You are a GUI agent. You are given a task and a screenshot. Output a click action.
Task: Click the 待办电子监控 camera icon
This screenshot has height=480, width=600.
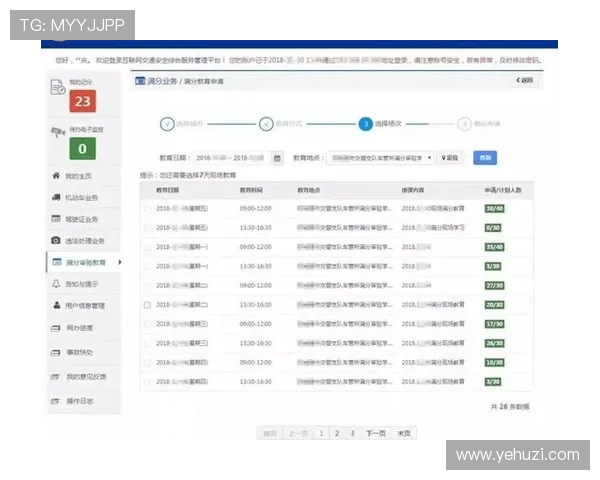click(58, 132)
